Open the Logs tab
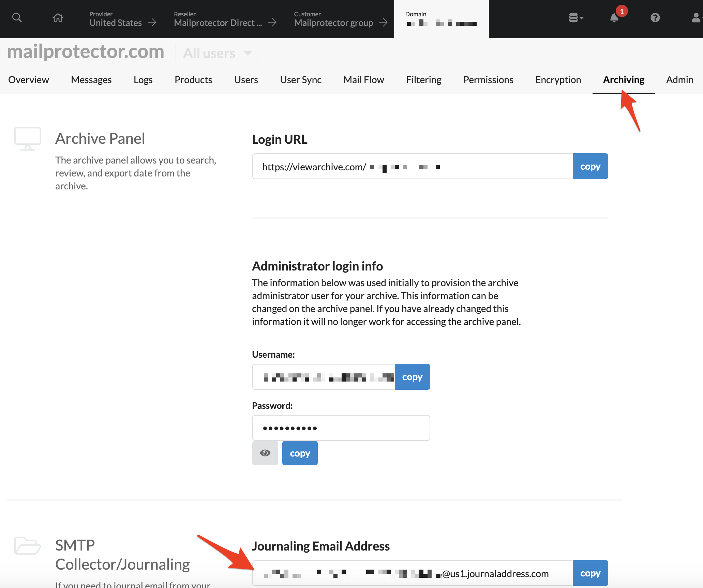703x588 pixels. [x=143, y=80]
